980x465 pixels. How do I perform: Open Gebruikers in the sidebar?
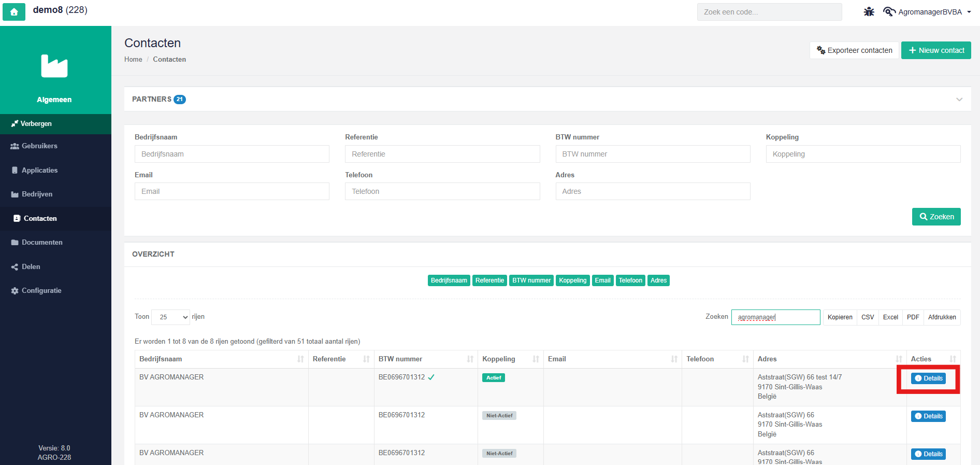55,146
